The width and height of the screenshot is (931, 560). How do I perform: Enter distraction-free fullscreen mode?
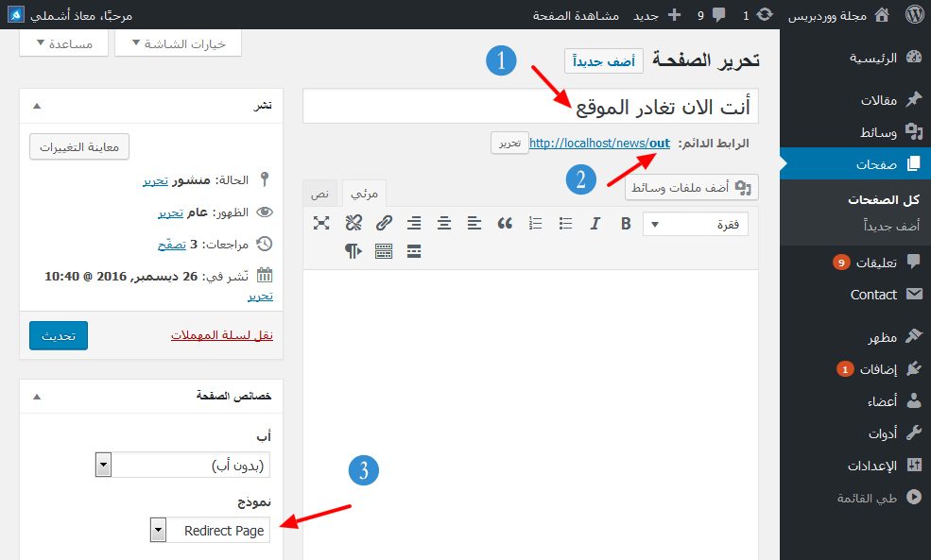321,224
